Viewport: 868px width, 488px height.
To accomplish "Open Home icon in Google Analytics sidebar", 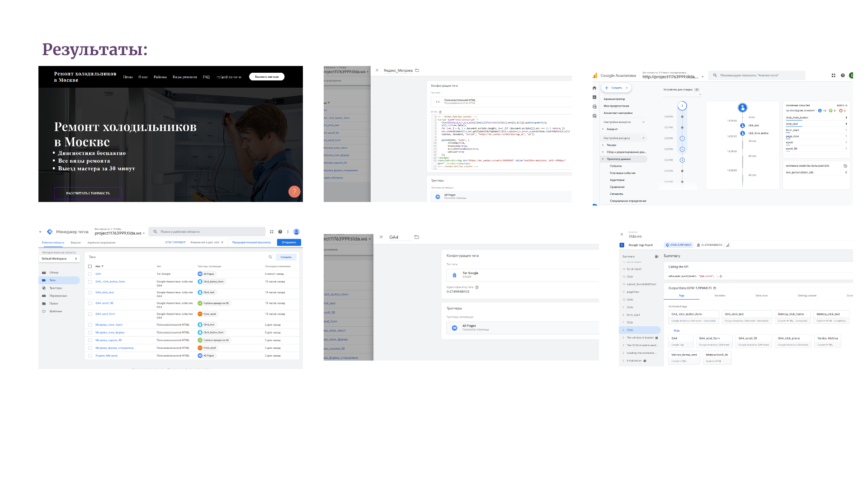I will (x=594, y=88).
